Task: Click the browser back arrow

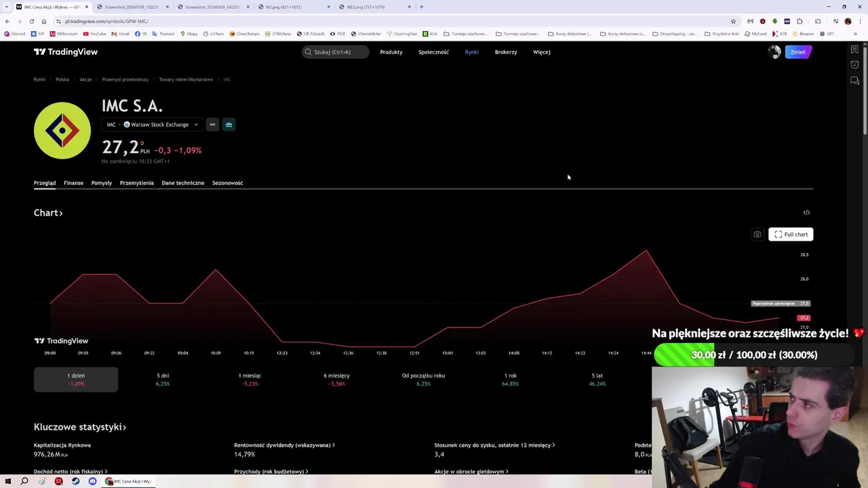Action: [7, 21]
